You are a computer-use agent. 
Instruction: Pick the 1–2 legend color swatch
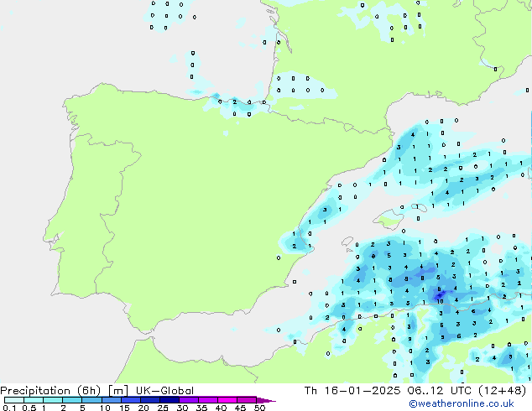53,400
